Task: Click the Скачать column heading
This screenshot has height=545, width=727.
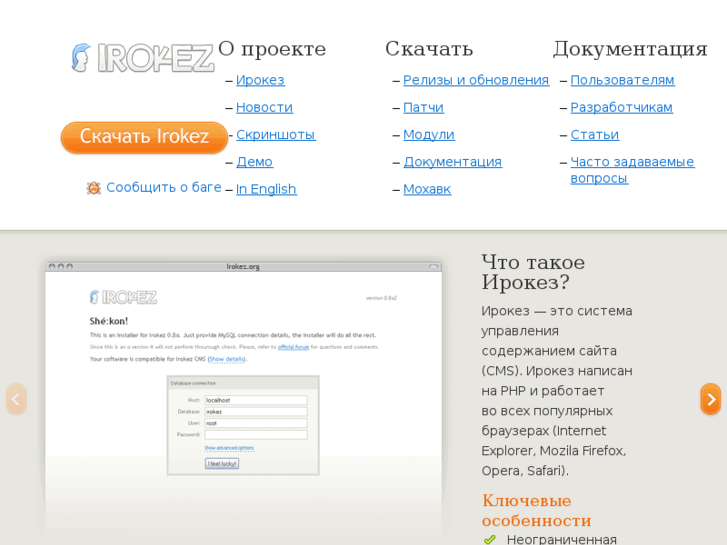Action: [429, 49]
